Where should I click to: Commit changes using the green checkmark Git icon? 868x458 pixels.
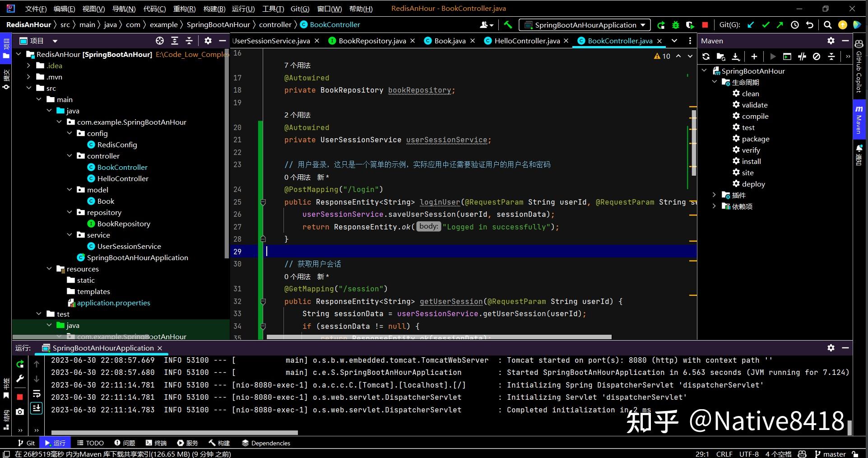tap(766, 25)
